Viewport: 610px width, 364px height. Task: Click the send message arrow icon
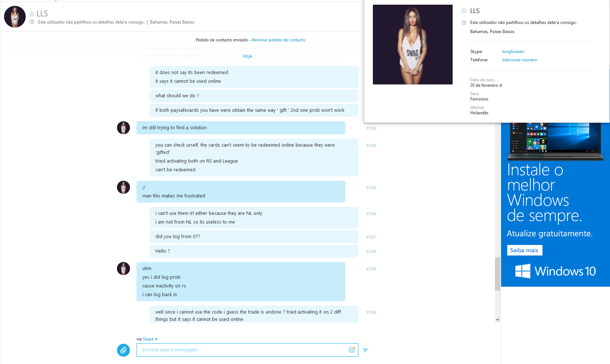[365, 350]
